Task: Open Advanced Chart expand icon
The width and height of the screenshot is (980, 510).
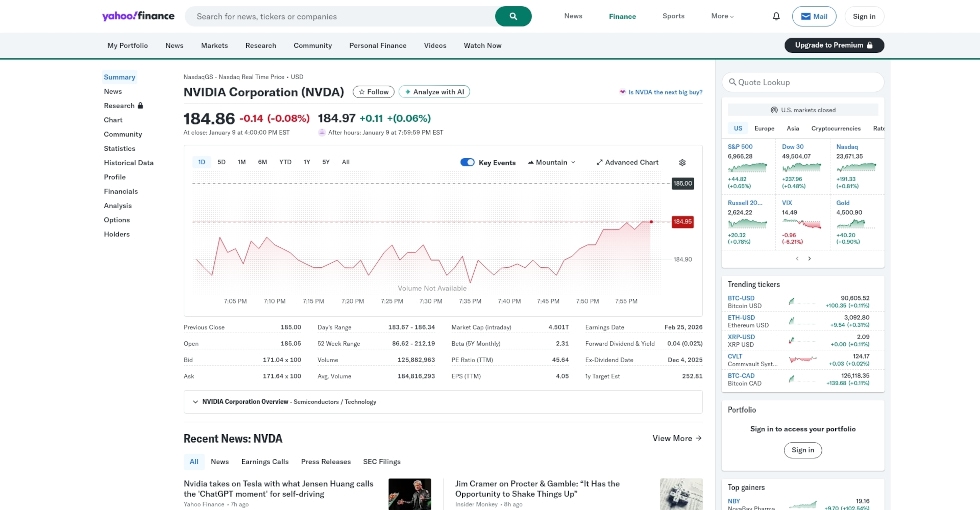Action: coord(600,162)
